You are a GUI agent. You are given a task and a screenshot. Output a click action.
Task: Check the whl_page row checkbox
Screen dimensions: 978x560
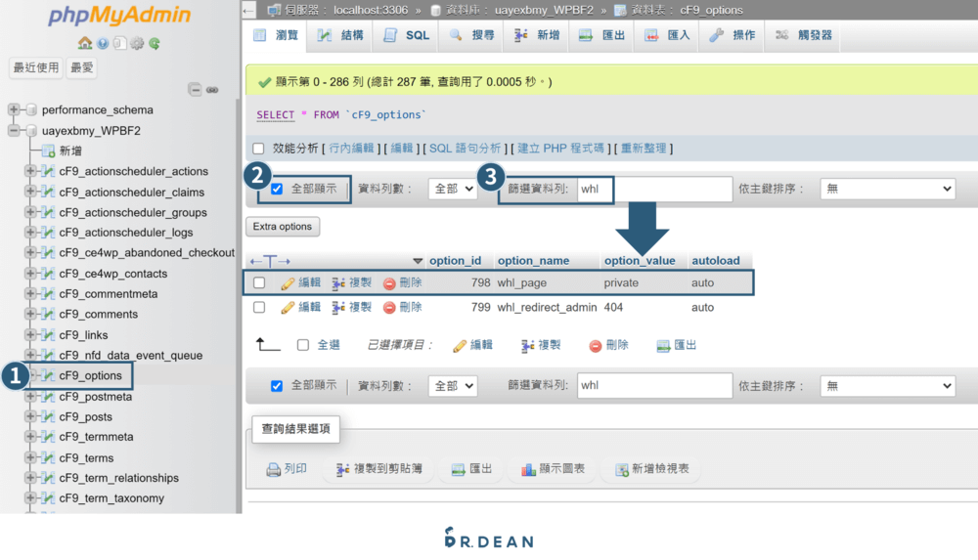(x=259, y=283)
